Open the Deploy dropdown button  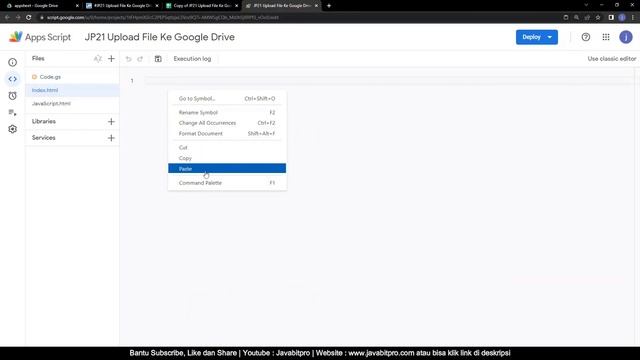[537, 37]
